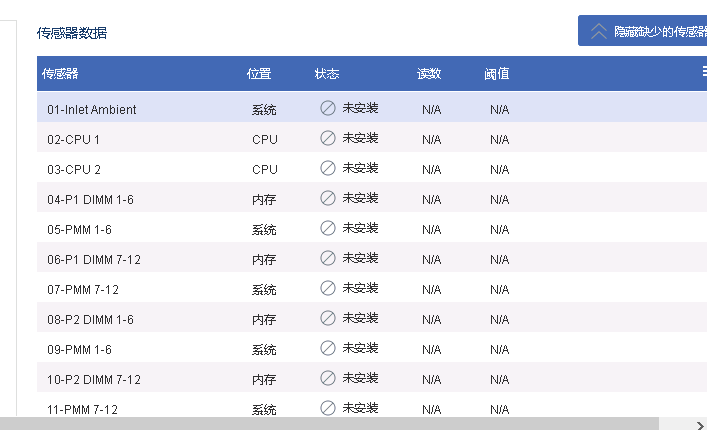
Task: Click status icon in 10-P2 DIMM 7-12 row
Action: tap(327, 378)
